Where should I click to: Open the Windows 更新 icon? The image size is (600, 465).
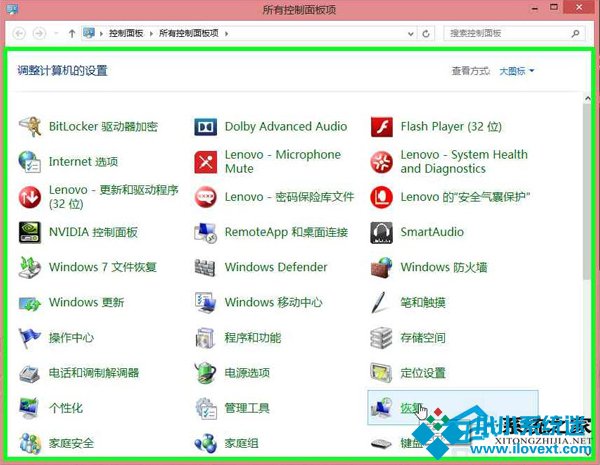pyautogui.click(x=30, y=303)
